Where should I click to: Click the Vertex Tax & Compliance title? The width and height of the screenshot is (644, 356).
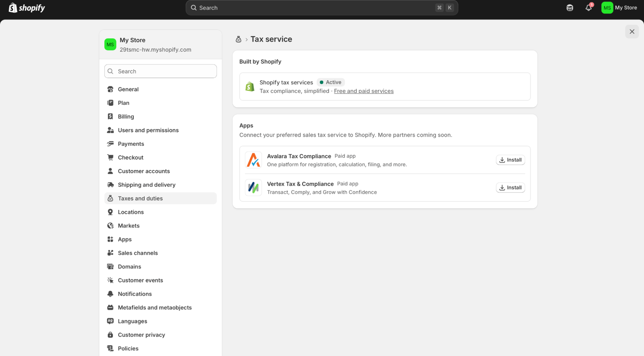coord(300,184)
